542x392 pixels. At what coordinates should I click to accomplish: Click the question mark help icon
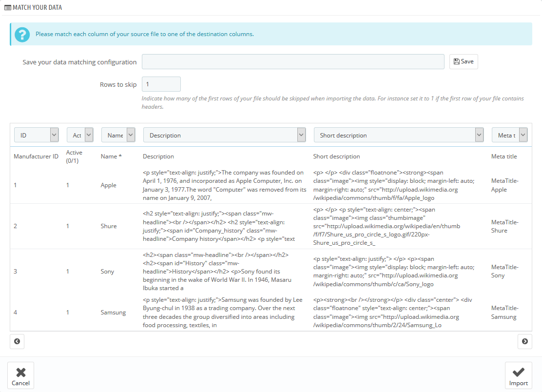[x=22, y=35]
